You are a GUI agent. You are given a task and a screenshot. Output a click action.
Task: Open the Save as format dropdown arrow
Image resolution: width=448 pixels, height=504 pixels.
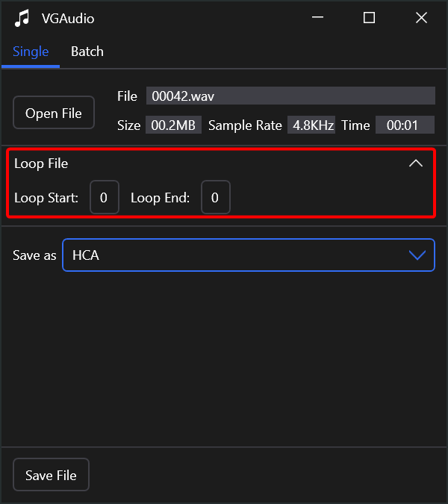(x=417, y=255)
